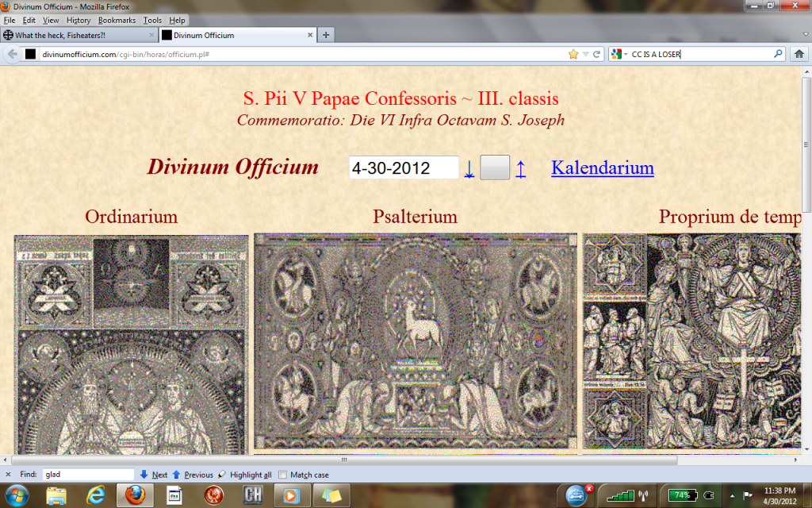Click the battery 74% indicator
The height and width of the screenshot is (508, 812).
pos(683,495)
